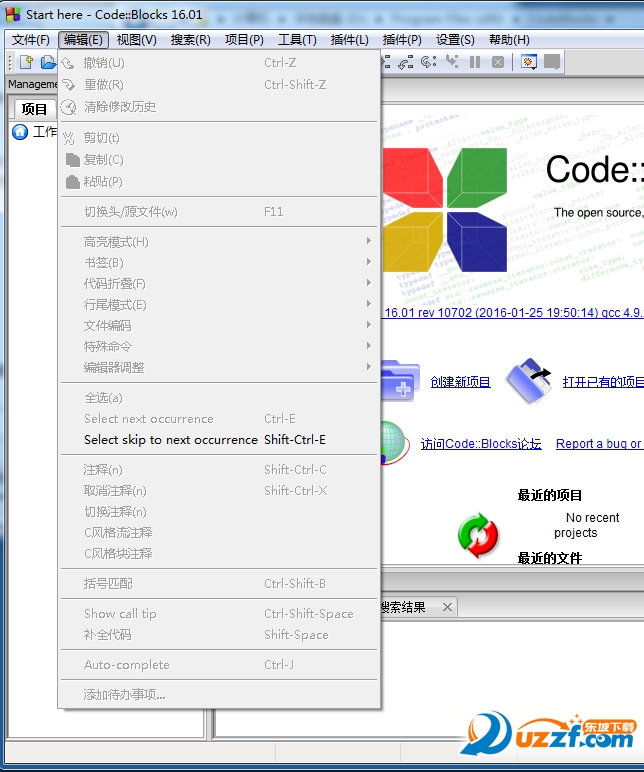This screenshot has height=772, width=644.
Task: Open the 创建新项目 link
Action: 460,382
